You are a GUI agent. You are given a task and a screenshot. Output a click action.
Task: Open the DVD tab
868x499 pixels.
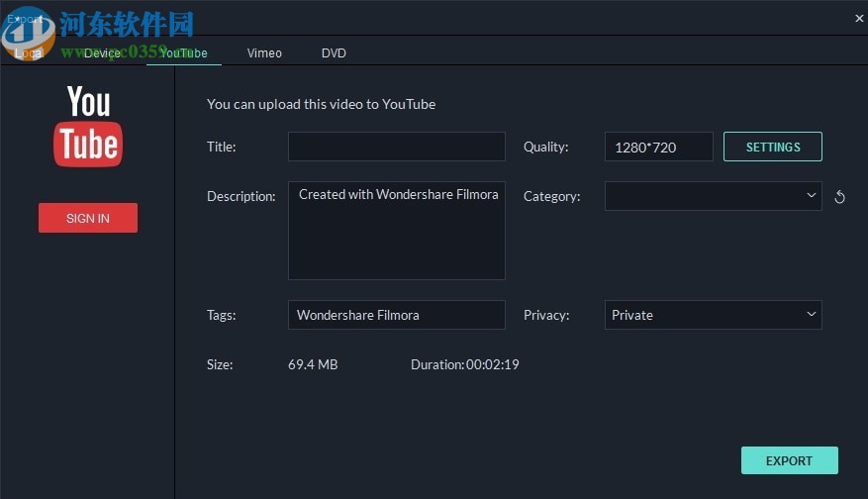tap(334, 53)
